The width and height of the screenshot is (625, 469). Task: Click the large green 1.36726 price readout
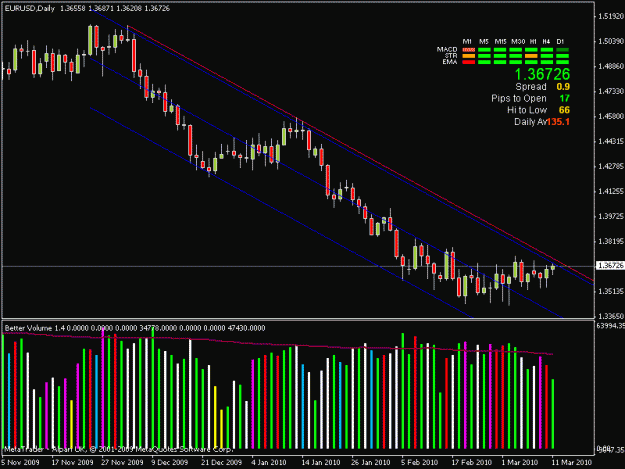pyautogui.click(x=542, y=75)
